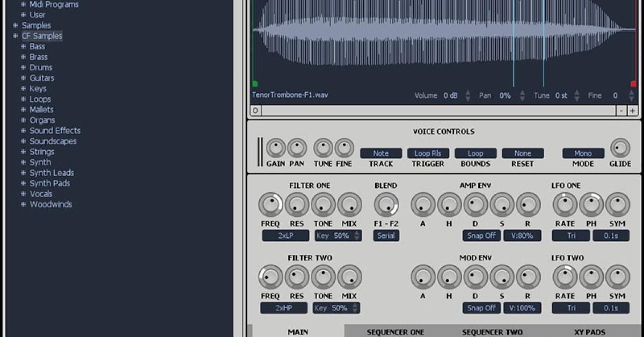Image resolution: width=644 pixels, height=337 pixels.
Task: Click the GLIDE knob
Action: [620, 148]
